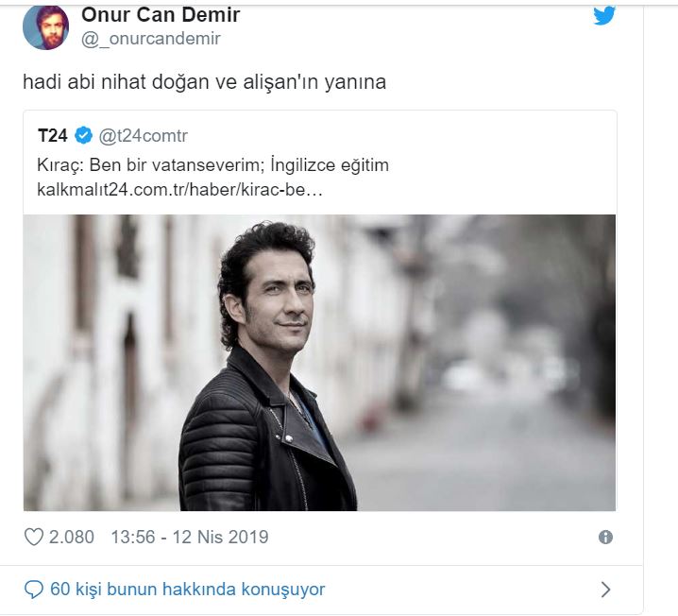Click the @t24comtr handle
The width and height of the screenshot is (678, 616).
pyautogui.click(x=144, y=136)
